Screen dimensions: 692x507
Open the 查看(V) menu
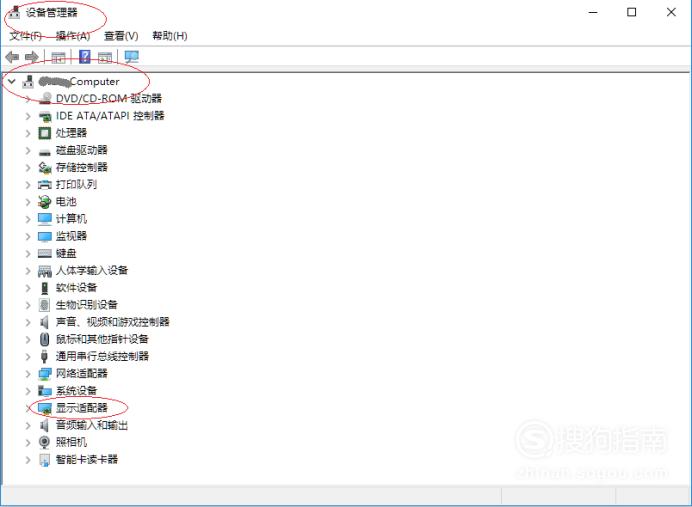pos(121,36)
